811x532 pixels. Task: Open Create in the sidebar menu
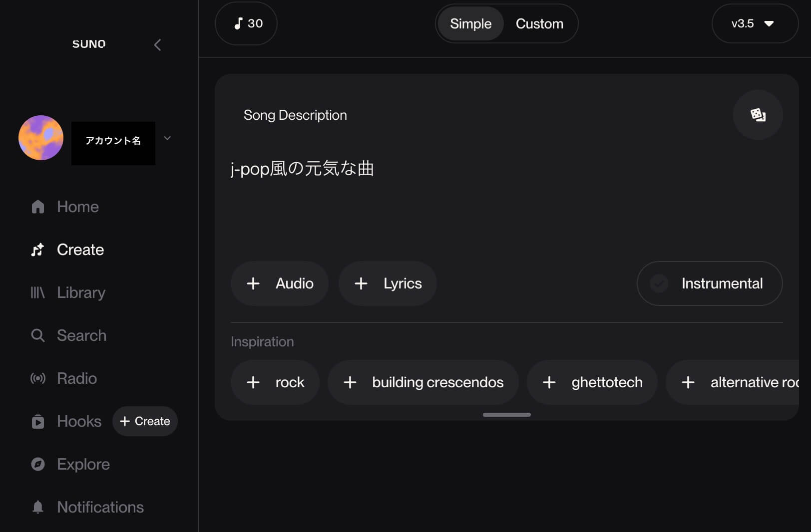click(80, 250)
